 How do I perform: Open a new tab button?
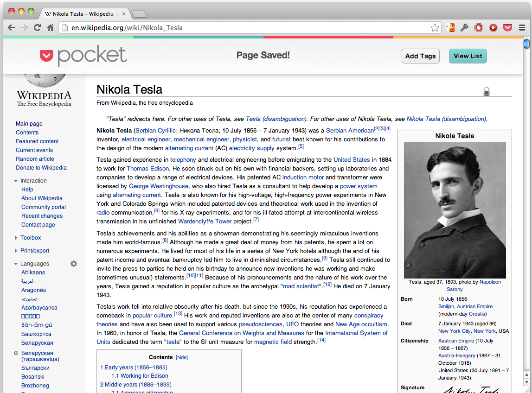139,14
